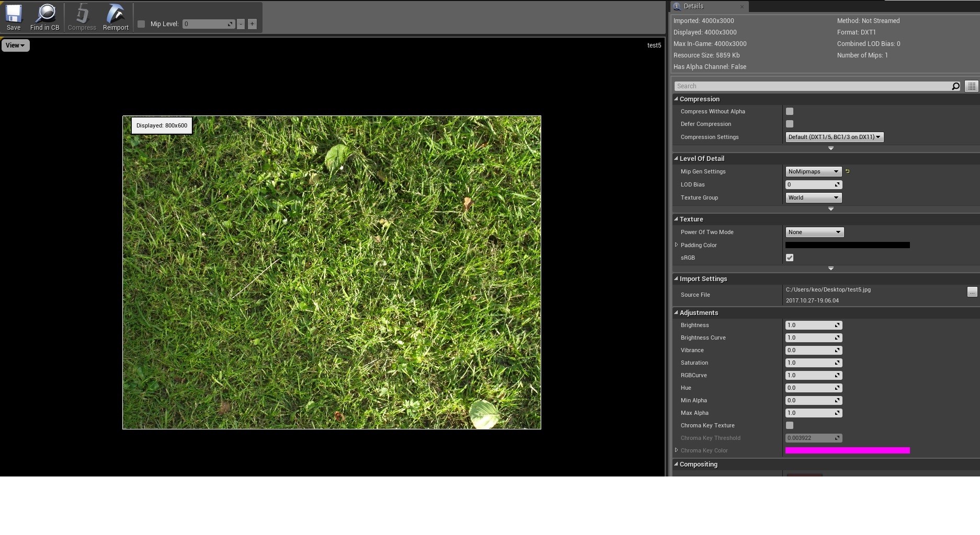This screenshot has width=980, height=535.
Task: Open the View dropdown menu
Action: [x=15, y=45]
